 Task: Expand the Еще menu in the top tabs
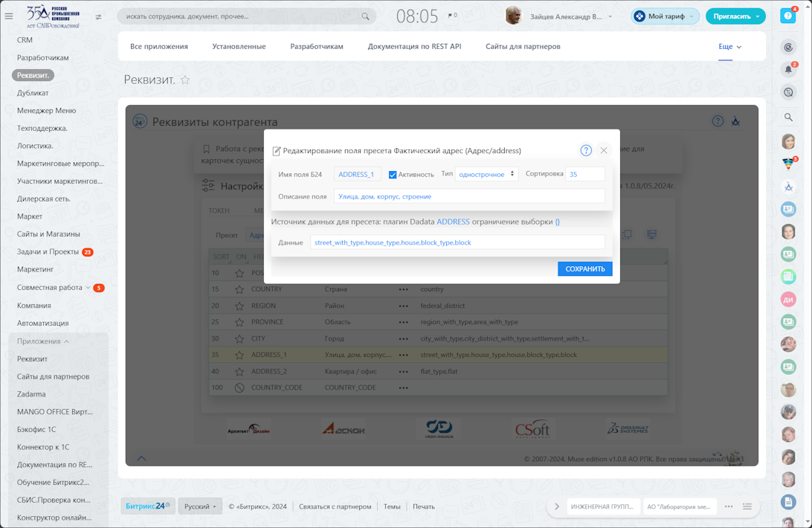click(729, 46)
